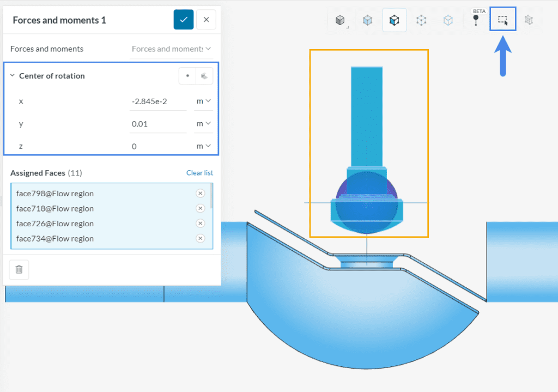The width and height of the screenshot is (558, 392).
Task: Click the trash icon to delete assignments
Action: pos(19,269)
